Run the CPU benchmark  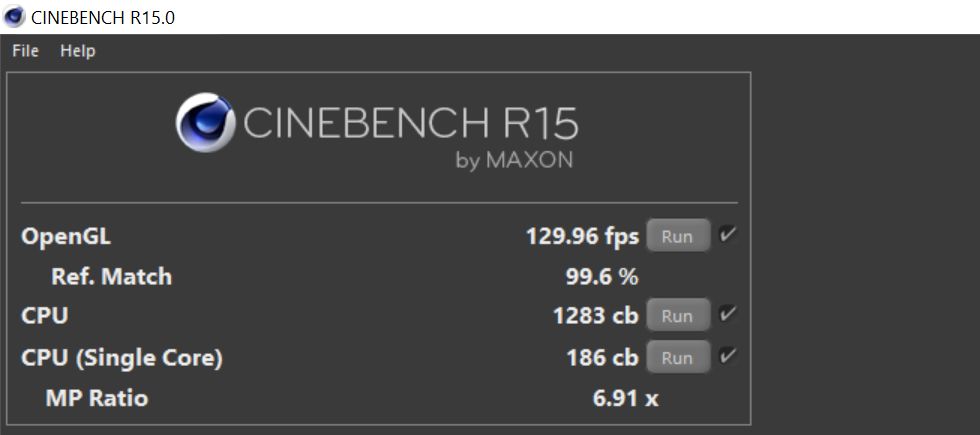[x=678, y=316]
